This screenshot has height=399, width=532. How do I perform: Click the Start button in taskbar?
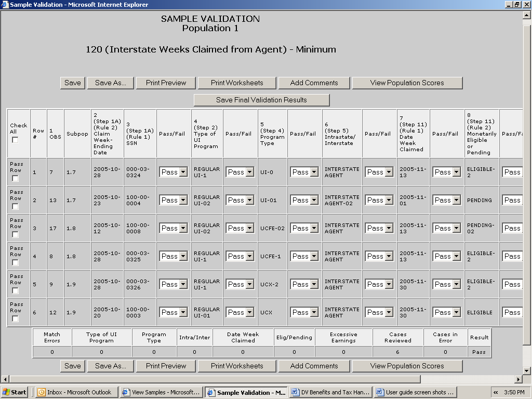click(x=15, y=392)
